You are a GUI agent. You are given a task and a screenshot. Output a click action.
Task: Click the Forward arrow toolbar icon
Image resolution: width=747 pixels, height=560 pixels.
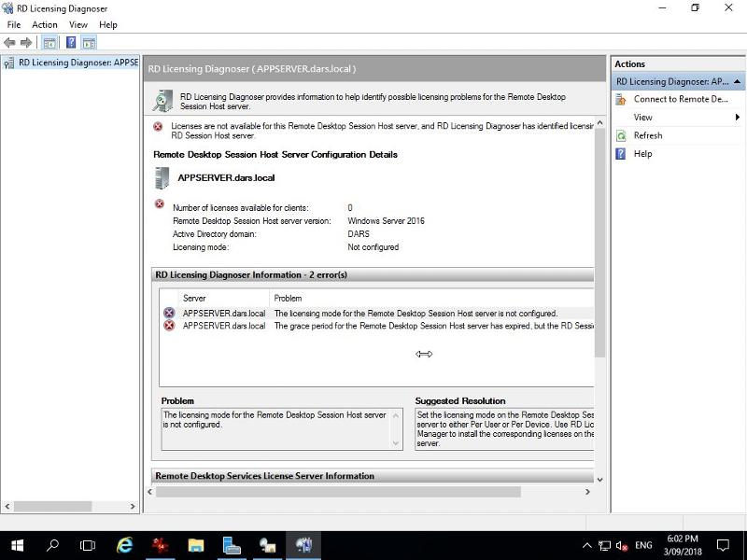tap(26, 43)
